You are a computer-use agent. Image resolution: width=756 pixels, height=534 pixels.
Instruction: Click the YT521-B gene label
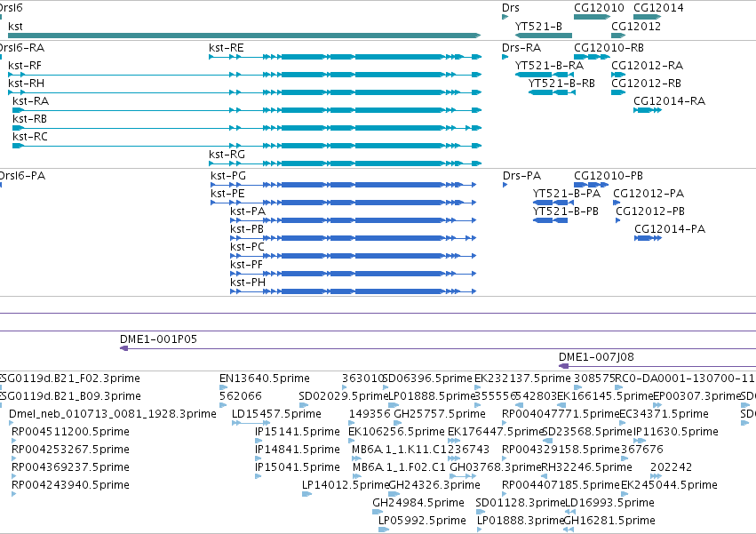(x=538, y=26)
